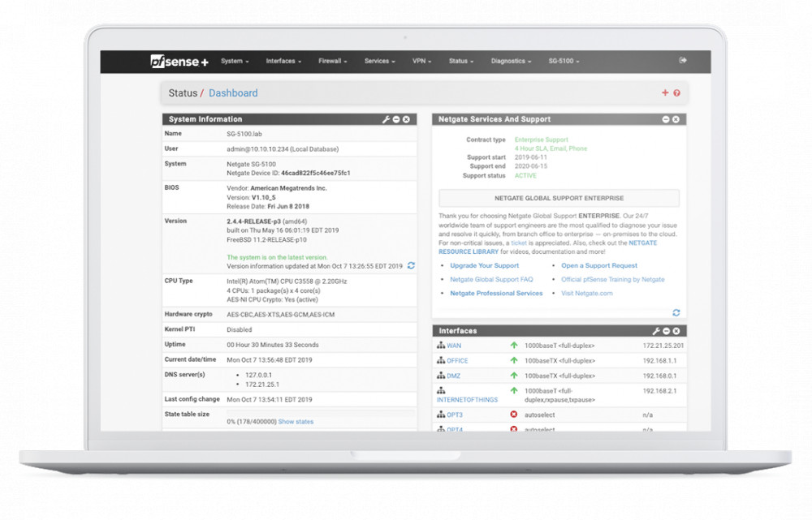The height and width of the screenshot is (520, 812).
Task: Click the logout icon in the navbar
Action: [682, 61]
